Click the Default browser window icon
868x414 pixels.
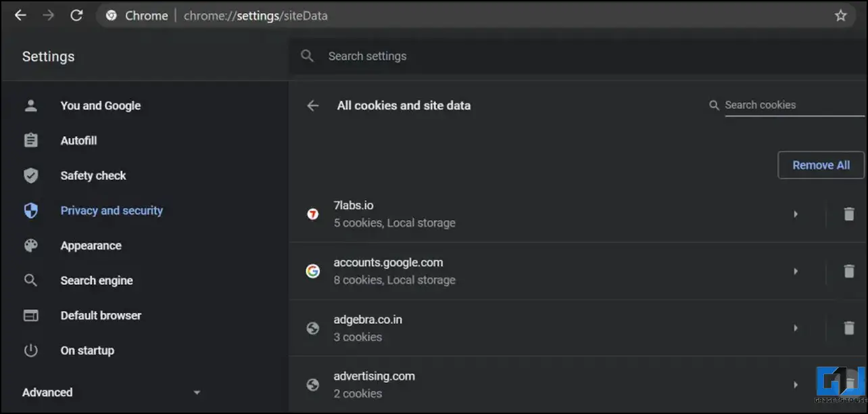point(31,316)
